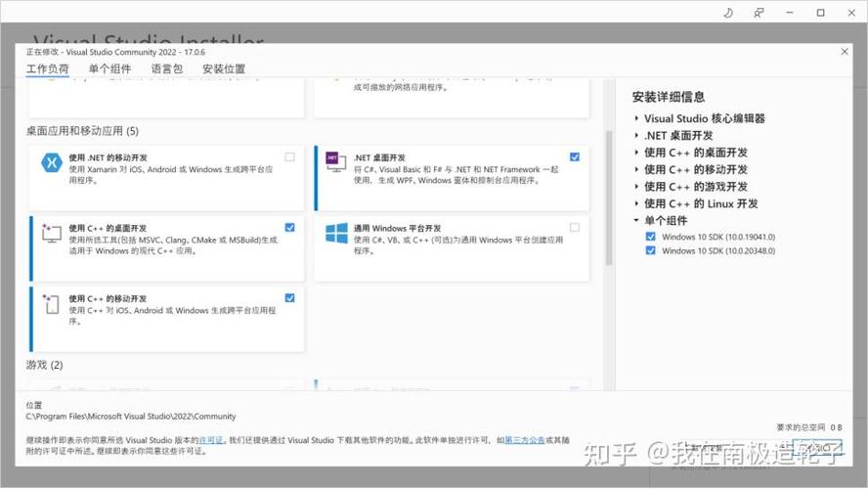Open the 语言包 tab

tap(166, 68)
